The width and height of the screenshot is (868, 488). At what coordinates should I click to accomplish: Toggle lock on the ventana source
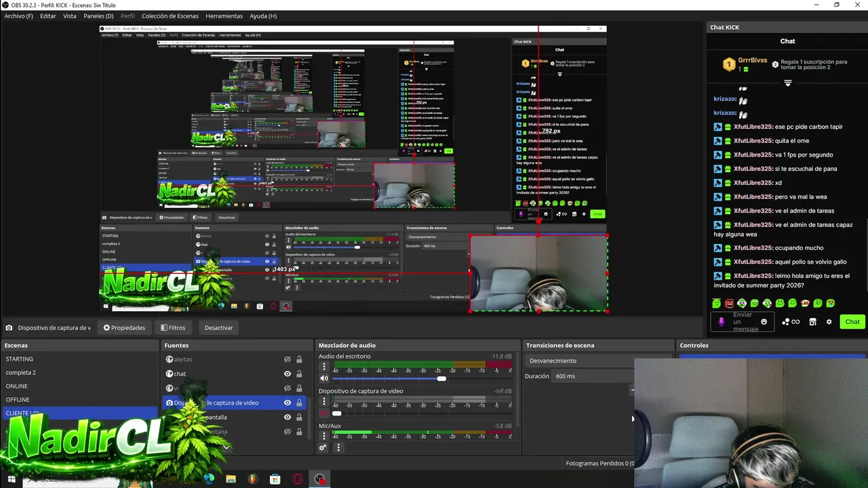[x=299, y=432]
